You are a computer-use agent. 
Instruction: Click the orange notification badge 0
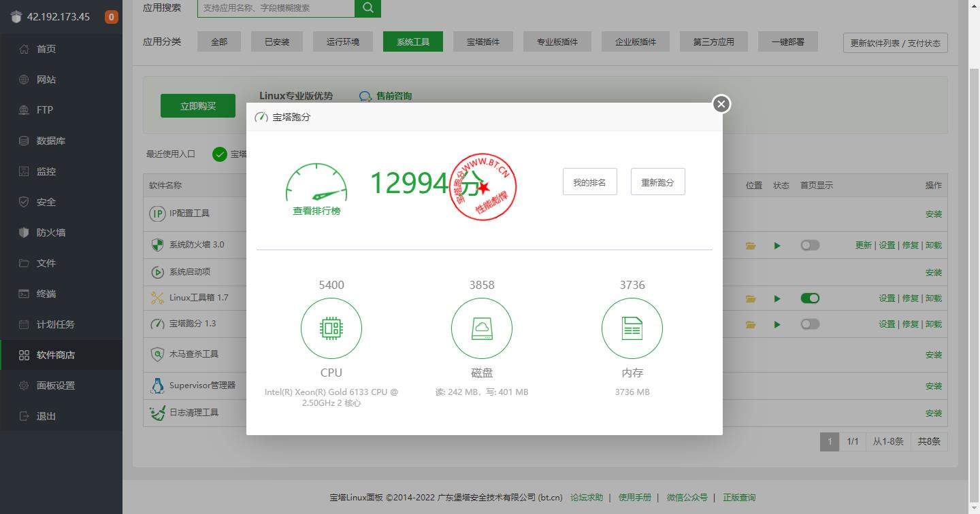click(111, 17)
